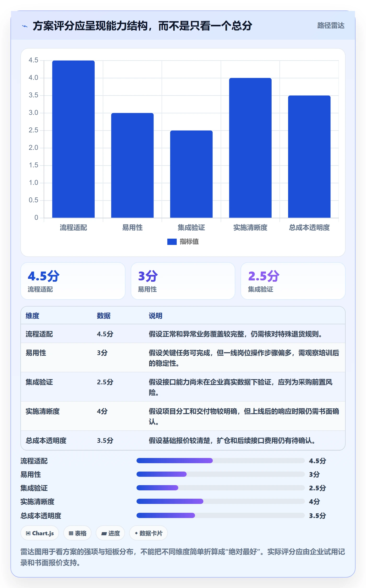Click the 实施清晰度 bar in the chart

250,148
